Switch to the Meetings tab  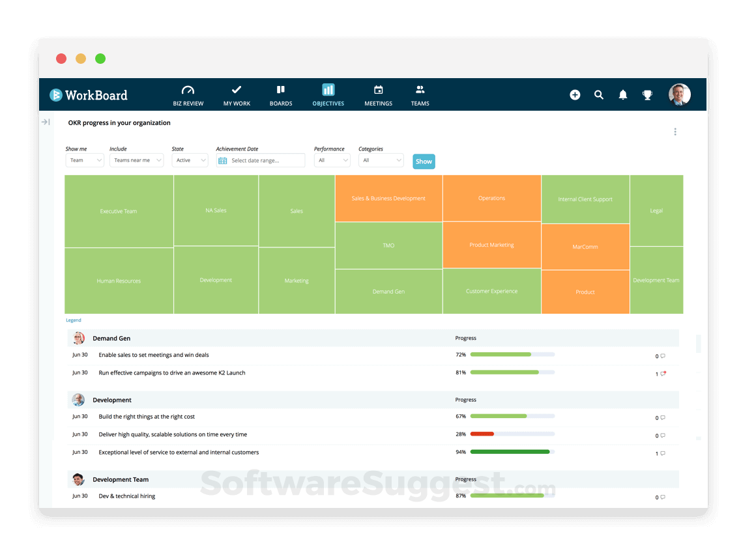pos(378,94)
